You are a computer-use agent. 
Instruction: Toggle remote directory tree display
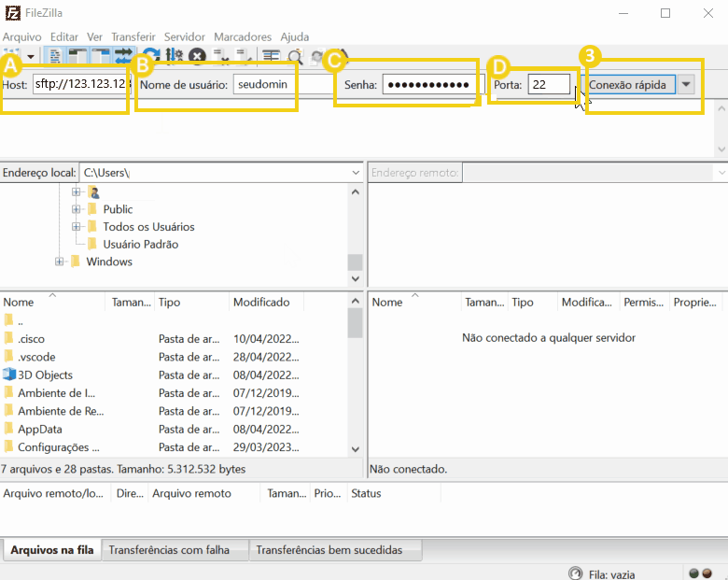click(100, 56)
